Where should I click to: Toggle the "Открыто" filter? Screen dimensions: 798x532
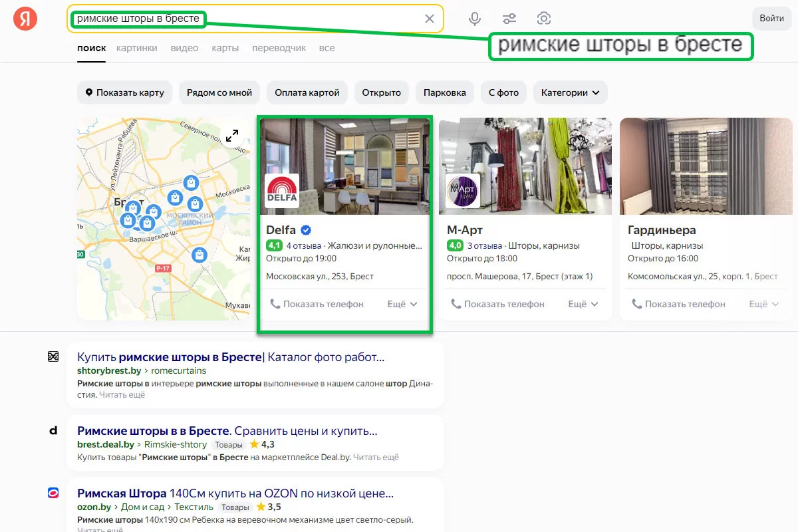click(x=381, y=92)
